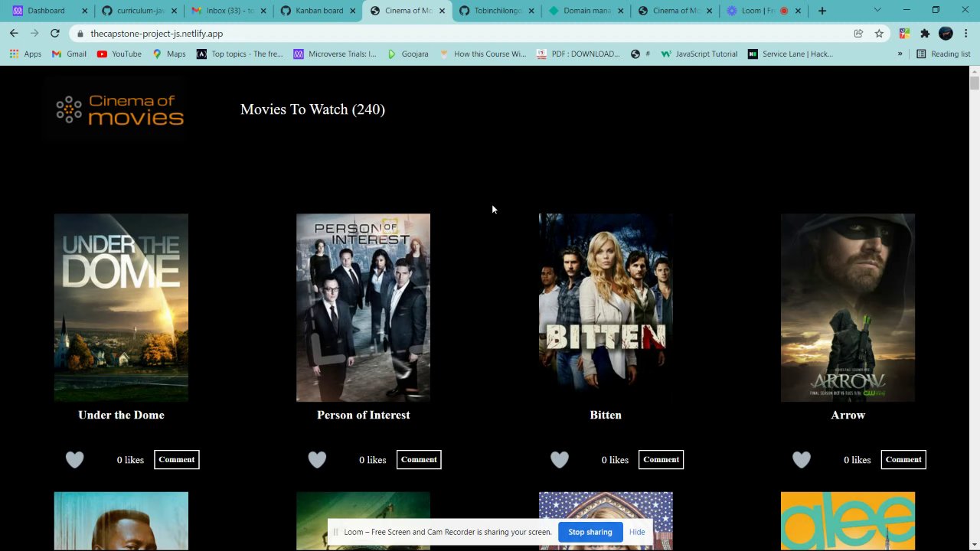Click the colorful extension icon in toolbar

[905, 34]
